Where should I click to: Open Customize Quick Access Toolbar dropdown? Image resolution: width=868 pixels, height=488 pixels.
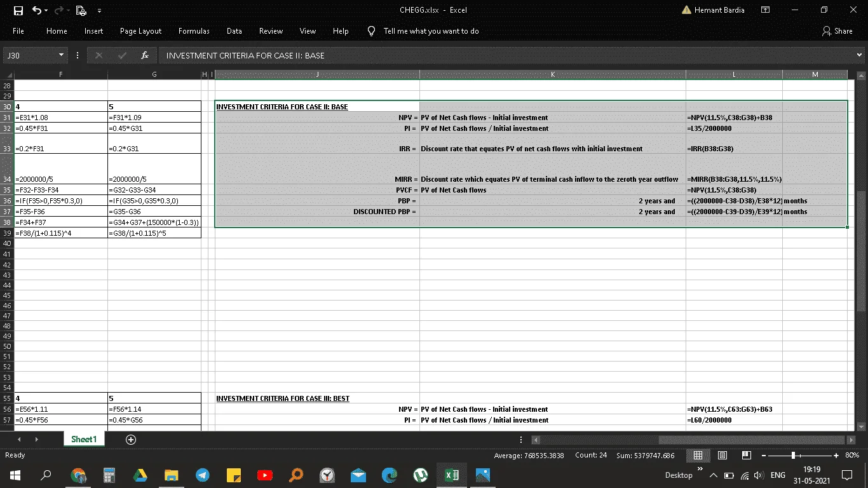99,11
